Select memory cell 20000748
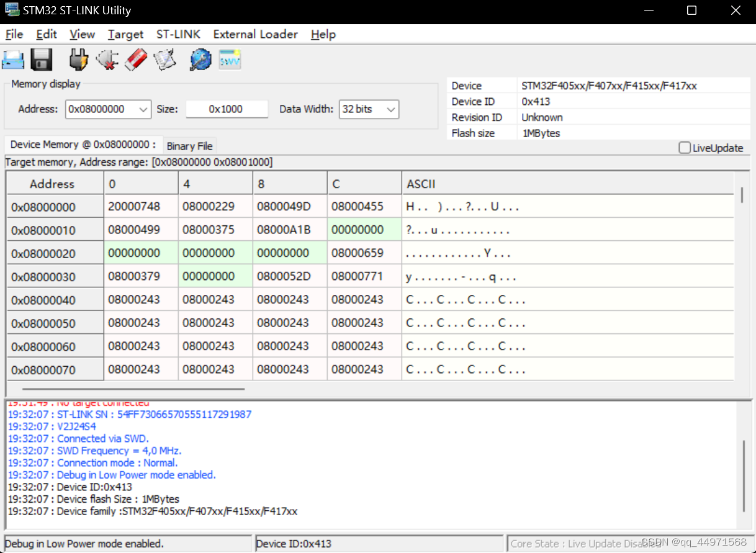Screen dimensions: 756x553 click(x=141, y=207)
